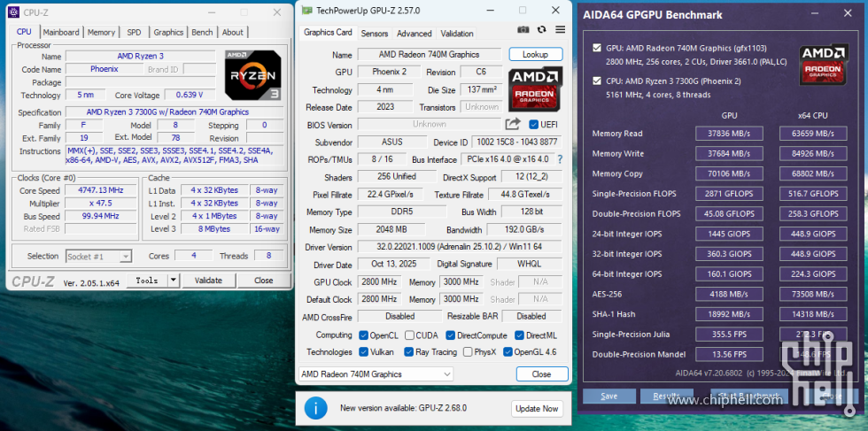Click the GPU SHA-1 Hash 18992 MB/s value
868x431 pixels.
point(729,313)
